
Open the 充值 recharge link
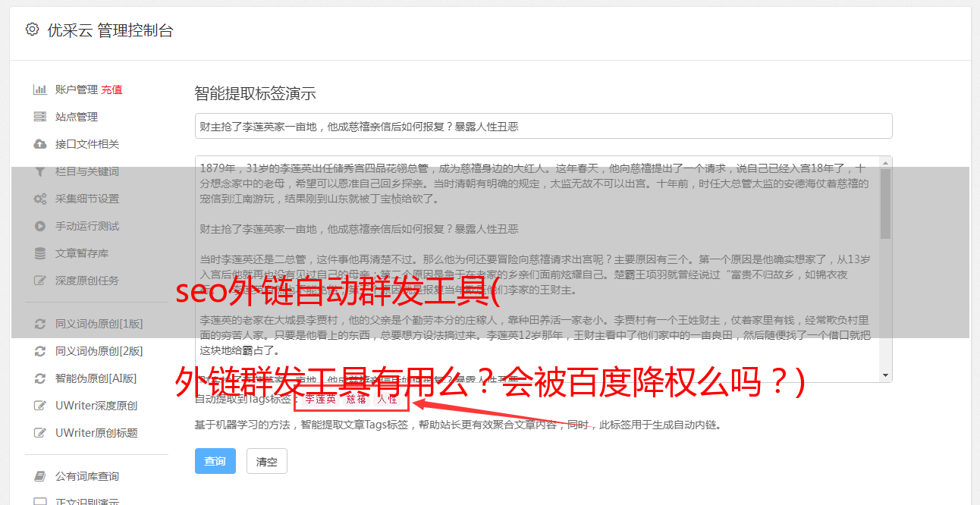(x=112, y=89)
